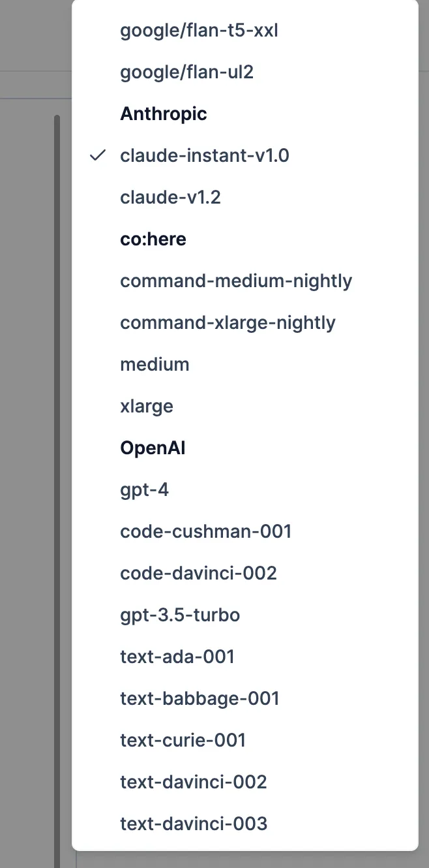This screenshot has width=429, height=868.
Task: Switch model to gpt-4
Action: tap(144, 489)
